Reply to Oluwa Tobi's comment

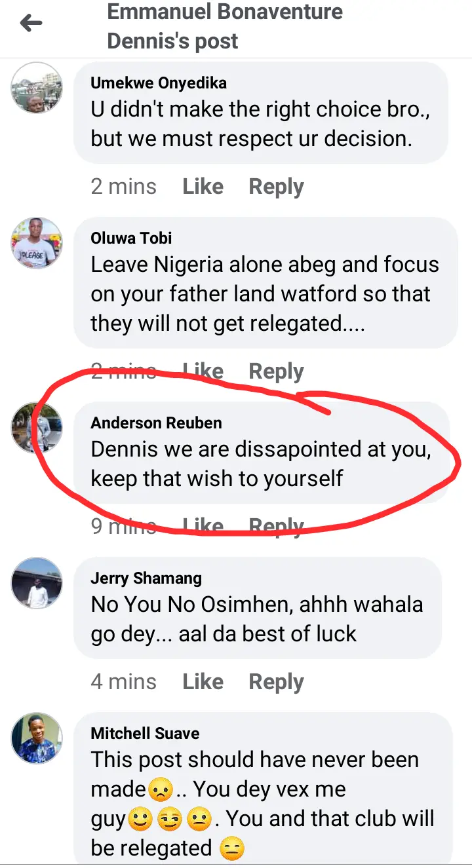point(276,372)
